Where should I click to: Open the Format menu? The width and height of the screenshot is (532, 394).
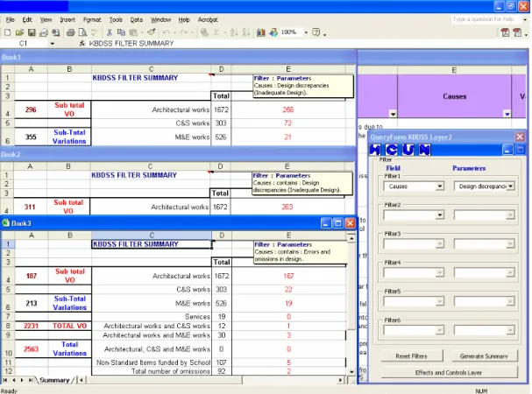[92, 19]
